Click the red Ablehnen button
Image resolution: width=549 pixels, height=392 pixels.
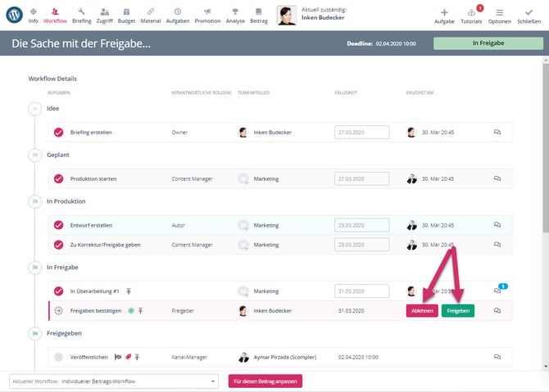tap(422, 310)
